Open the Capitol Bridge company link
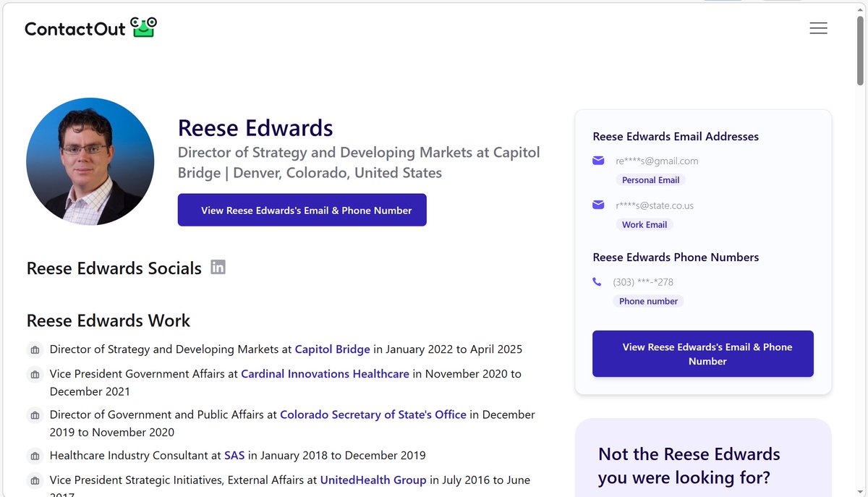The image size is (868, 497). [332, 349]
